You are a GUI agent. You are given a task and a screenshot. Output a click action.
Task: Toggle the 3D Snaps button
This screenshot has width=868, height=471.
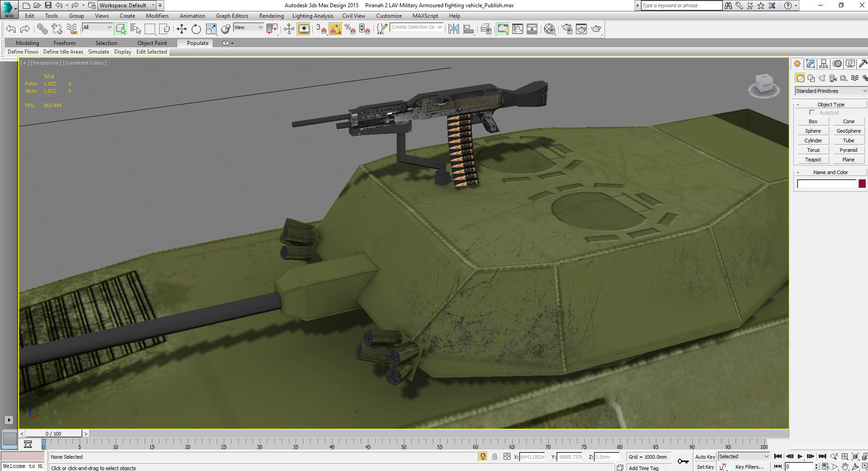pos(321,29)
